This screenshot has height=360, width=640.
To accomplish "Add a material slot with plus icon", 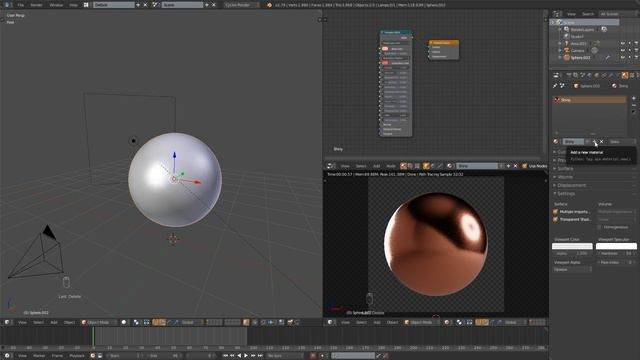I will (x=633, y=98).
